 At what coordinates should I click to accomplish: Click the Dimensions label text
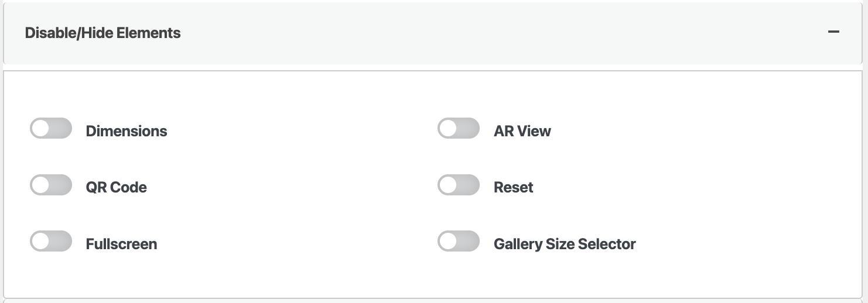pyautogui.click(x=127, y=131)
